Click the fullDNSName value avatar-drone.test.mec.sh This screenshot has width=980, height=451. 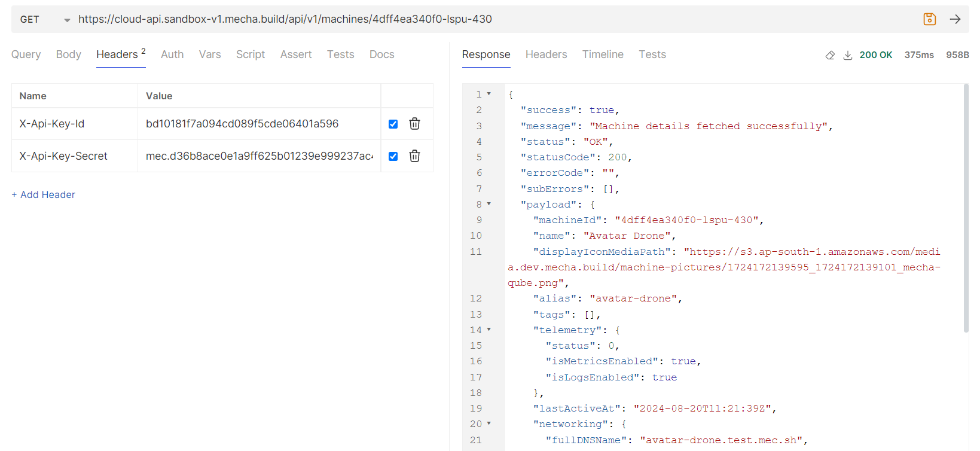[721, 440]
